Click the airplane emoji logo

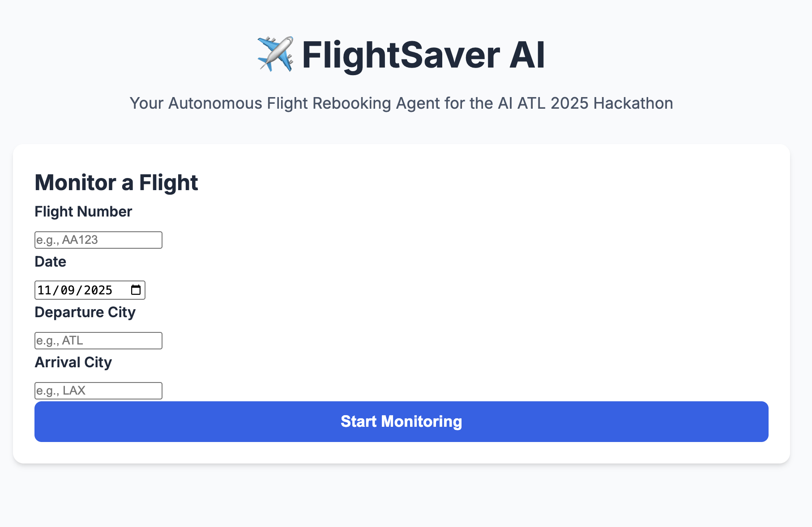click(275, 55)
